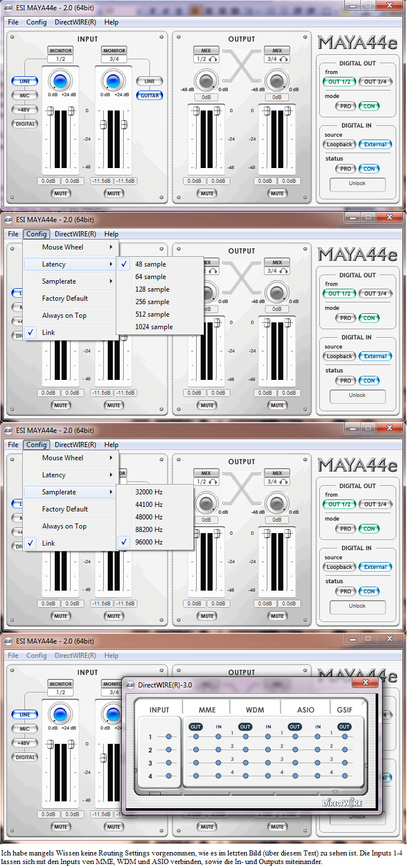407x868 pixels.
Task: Select 48000 Hz samplerate
Action: coord(155,517)
